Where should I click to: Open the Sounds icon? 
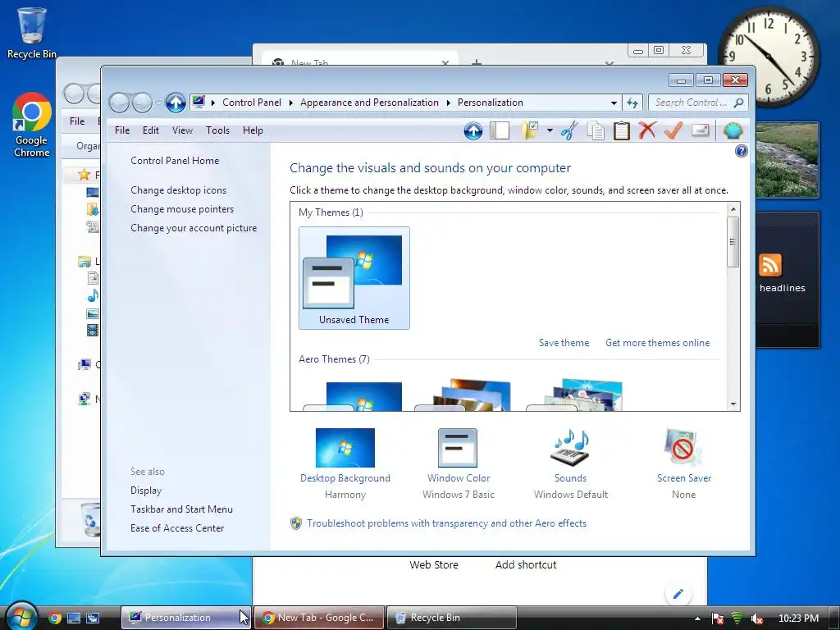pyautogui.click(x=571, y=448)
